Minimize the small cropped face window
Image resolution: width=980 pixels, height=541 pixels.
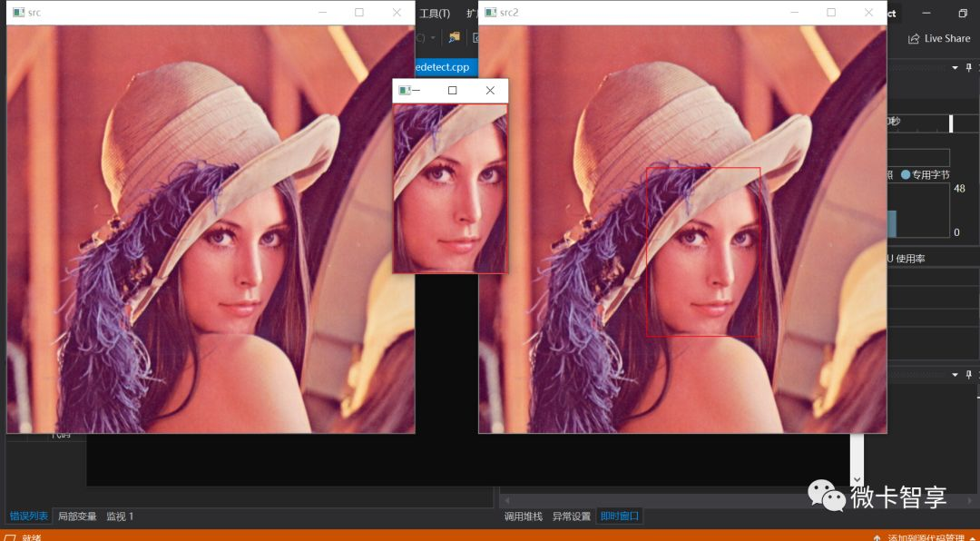coord(416,91)
